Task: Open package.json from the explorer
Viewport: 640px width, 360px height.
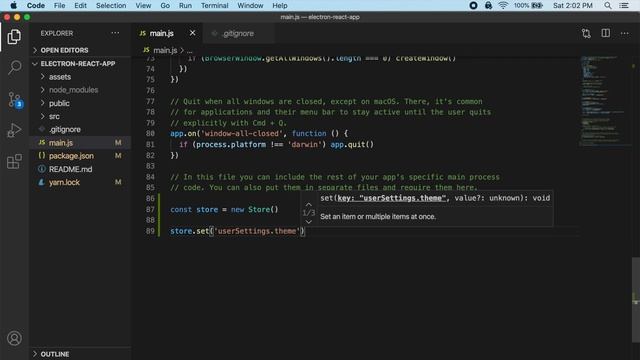Action: coord(71,156)
